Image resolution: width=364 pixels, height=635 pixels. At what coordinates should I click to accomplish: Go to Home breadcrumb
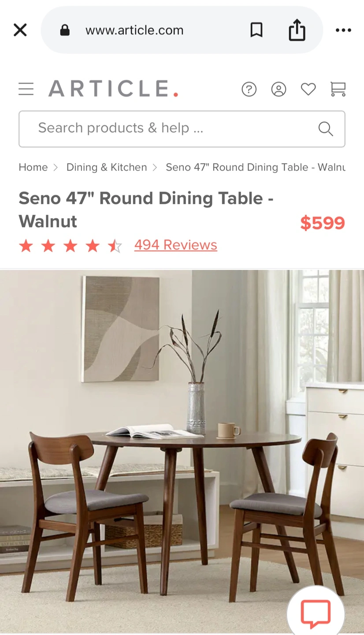pos(33,167)
